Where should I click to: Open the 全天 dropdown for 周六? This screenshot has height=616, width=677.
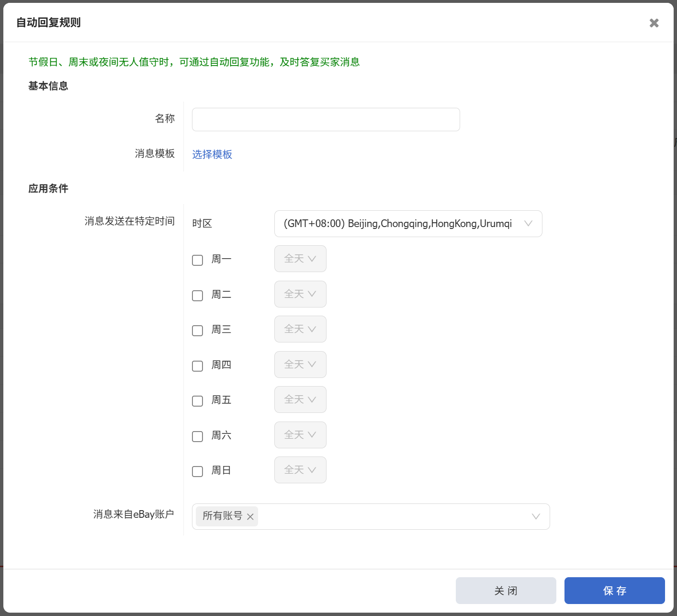click(x=300, y=435)
